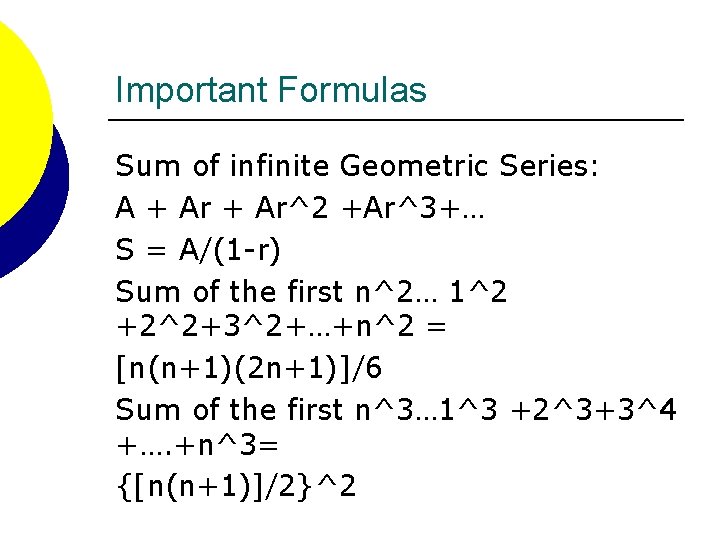This screenshot has height=540, width=720.
Task: Click the word "Important" in the title
Action: point(194,91)
